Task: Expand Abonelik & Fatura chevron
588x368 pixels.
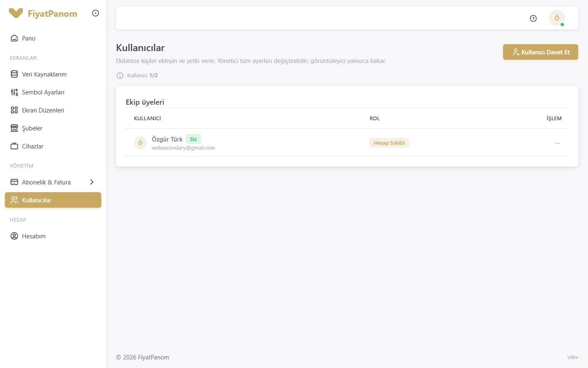Action: tap(92, 182)
